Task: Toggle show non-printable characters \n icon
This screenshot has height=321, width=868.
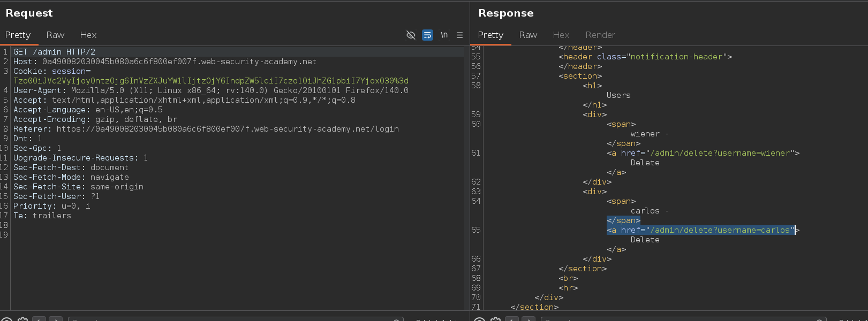Action: pos(444,35)
